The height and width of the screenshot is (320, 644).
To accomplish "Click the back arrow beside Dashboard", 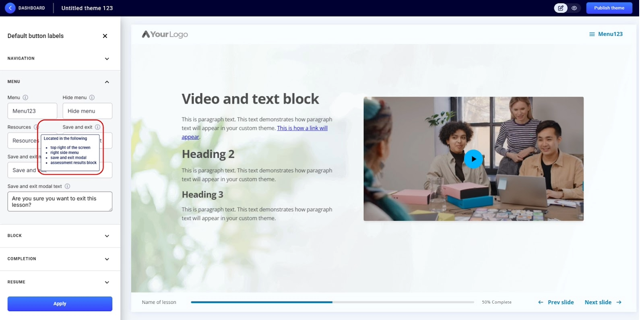I will click(10, 8).
